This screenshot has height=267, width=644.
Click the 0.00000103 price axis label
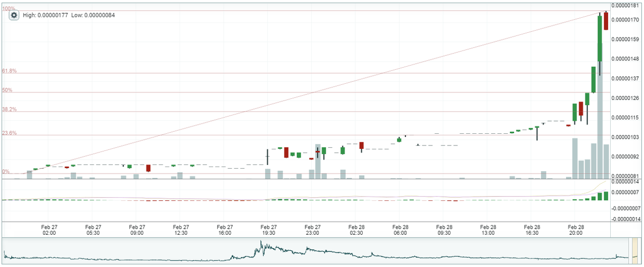tap(626, 138)
